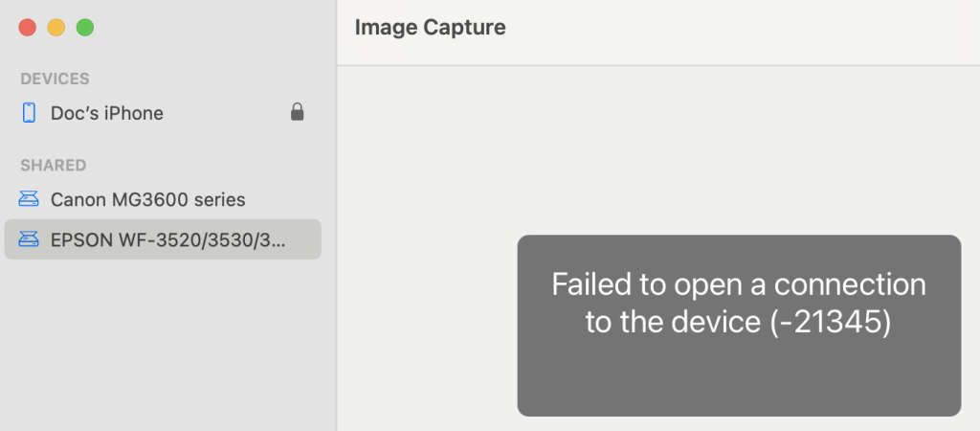This screenshot has width=980, height=431.
Task: Click the SHARED section header
Action: tap(53, 166)
